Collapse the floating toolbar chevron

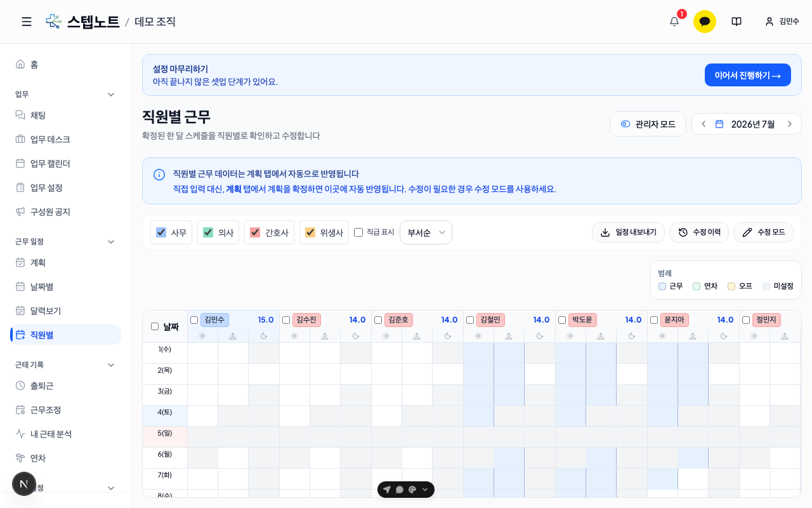[x=425, y=490]
